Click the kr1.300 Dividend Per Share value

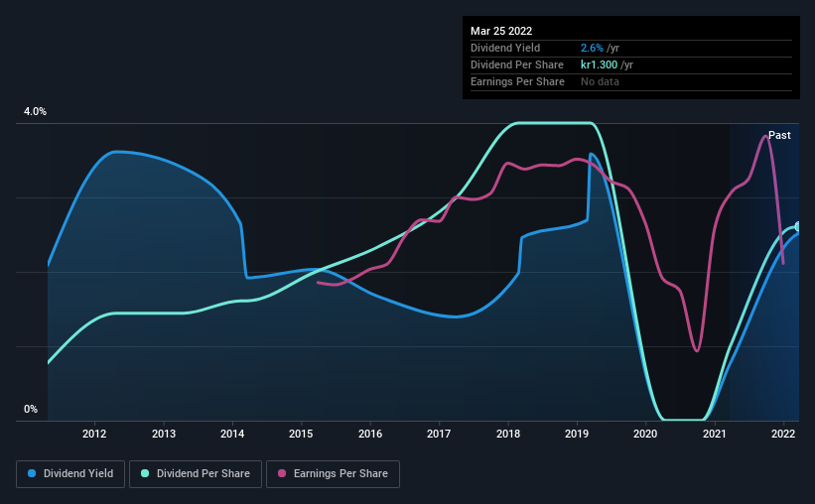[x=599, y=64]
